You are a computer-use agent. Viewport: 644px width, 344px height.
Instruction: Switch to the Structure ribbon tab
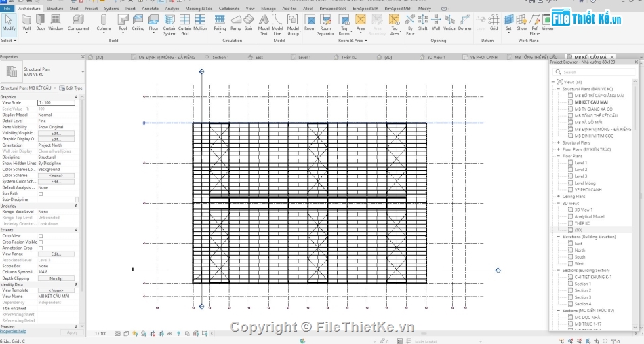(55, 8)
